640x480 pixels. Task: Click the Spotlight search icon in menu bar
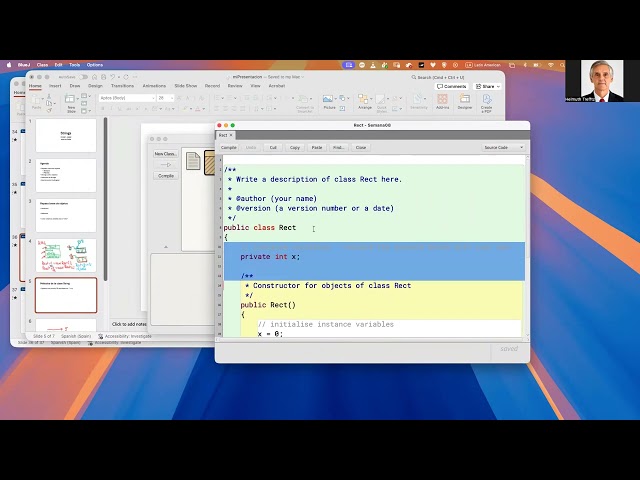(562, 65)
